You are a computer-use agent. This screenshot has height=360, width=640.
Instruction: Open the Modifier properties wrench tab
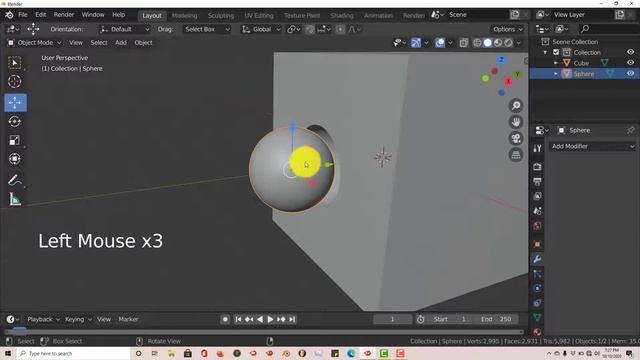(x=537, y=259)
